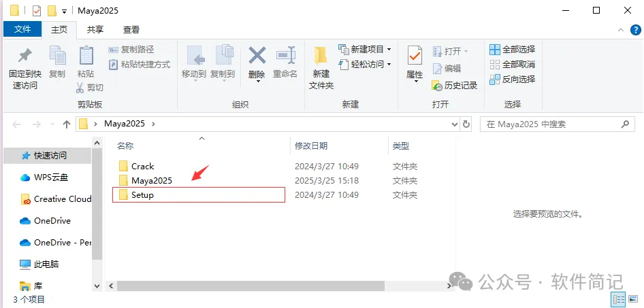The width and height of the screenshot is (644, 308).
Task: Open OneDrive in the sidebar
Action: point(45,221)
